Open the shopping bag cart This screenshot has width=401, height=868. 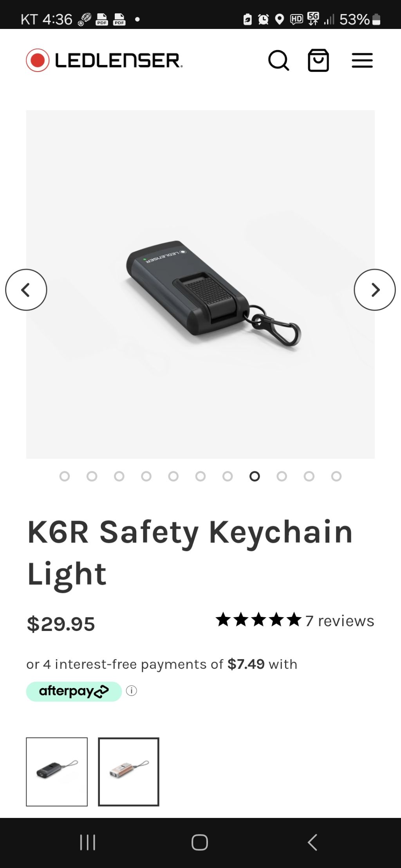(318, 60)
